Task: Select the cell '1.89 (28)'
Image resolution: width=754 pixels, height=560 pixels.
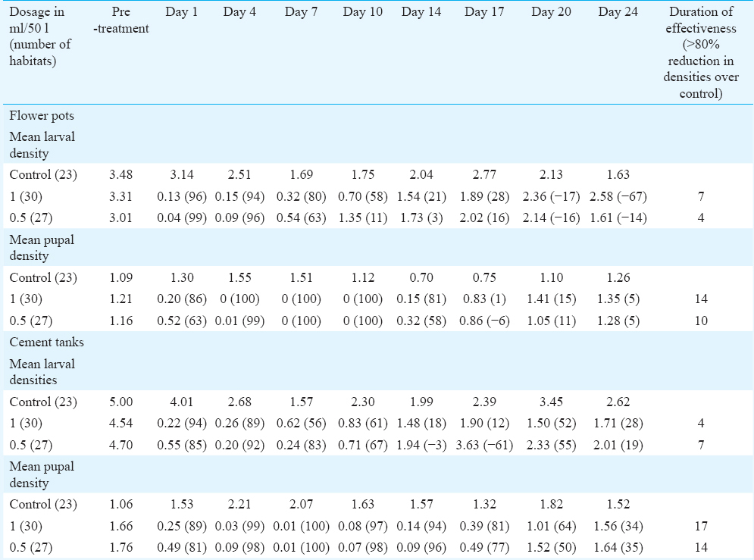Action: pos(484,196)
